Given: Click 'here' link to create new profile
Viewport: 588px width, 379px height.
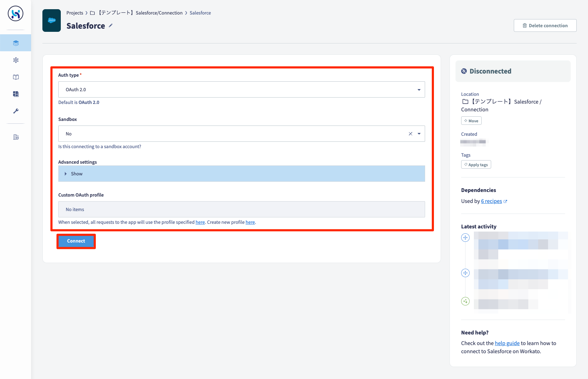Looking at the screenshot, I should (250, 222).
